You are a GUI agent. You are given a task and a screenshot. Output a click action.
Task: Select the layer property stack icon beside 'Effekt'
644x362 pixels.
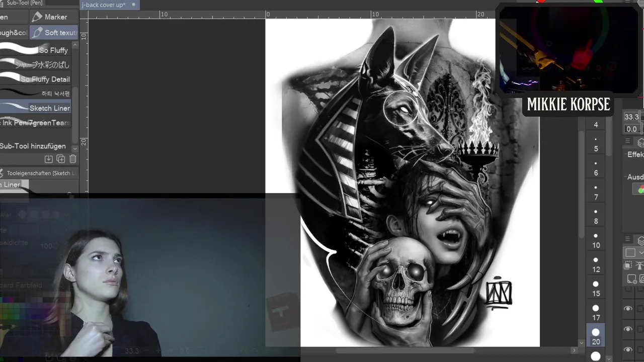640,142
